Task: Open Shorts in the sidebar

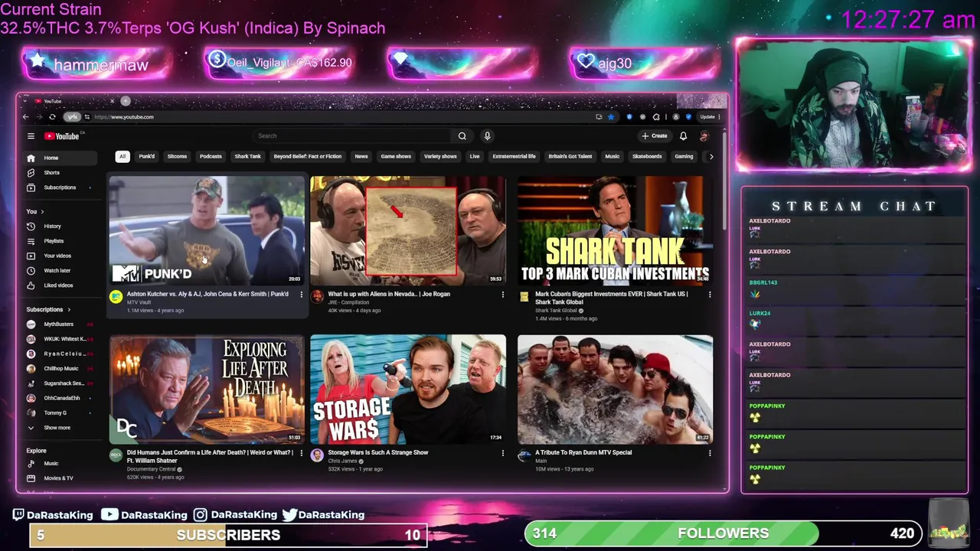Action: coord(61,172)
